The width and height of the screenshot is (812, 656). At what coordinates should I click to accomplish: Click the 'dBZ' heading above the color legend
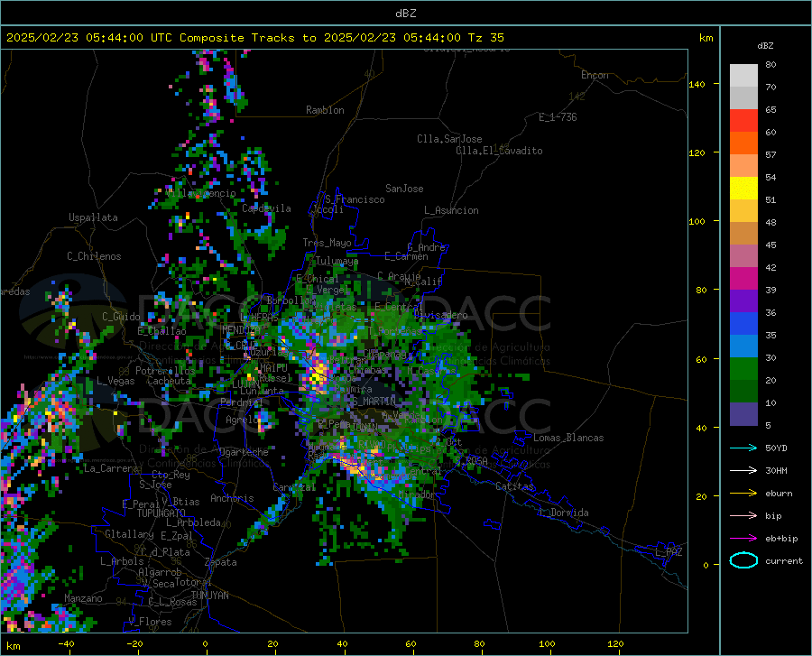(765, 45)
